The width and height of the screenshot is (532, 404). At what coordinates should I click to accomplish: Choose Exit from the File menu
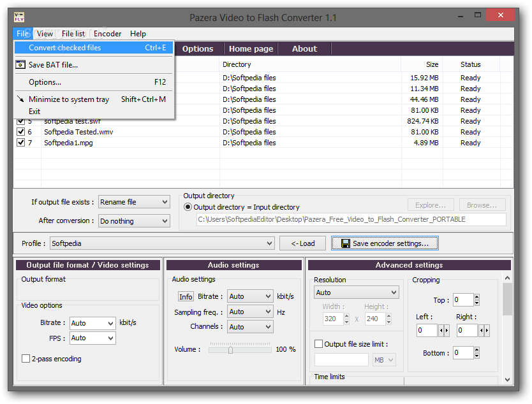click(x=94, y=111)
